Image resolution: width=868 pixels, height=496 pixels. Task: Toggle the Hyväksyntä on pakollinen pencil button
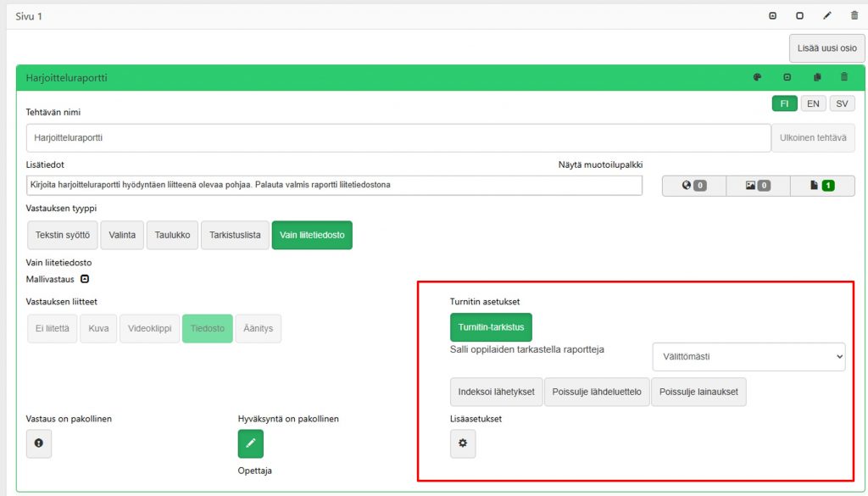(x=251, y=443)
